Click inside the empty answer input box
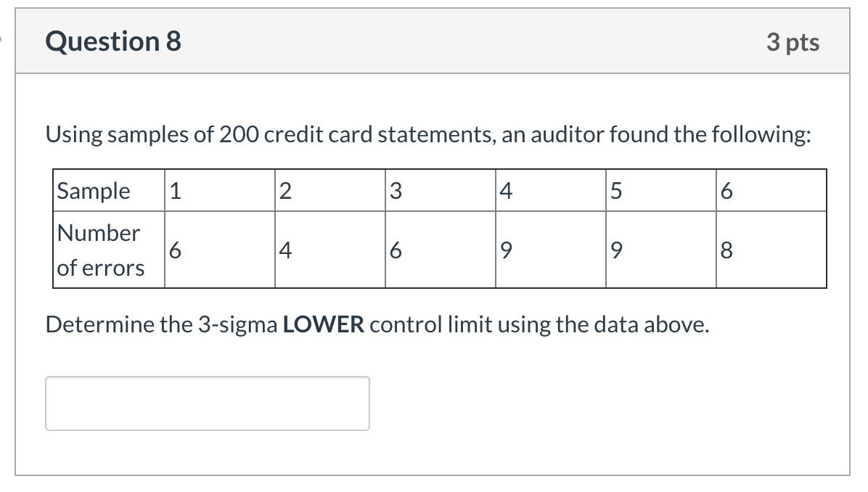The width and height of the screenshot is (868, 492). [207, 403]
